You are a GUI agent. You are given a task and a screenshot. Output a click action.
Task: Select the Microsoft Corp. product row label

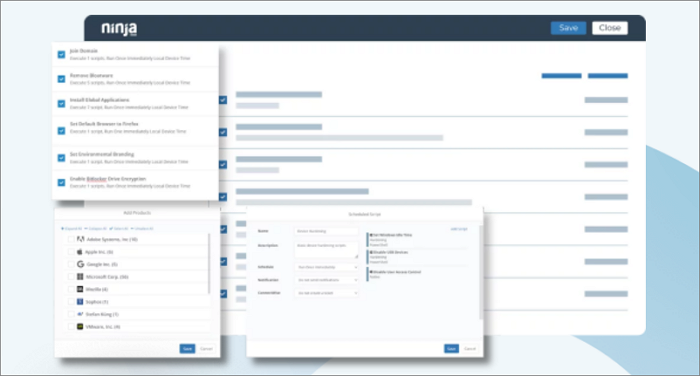pyautogui.click(x=107, y=277)
